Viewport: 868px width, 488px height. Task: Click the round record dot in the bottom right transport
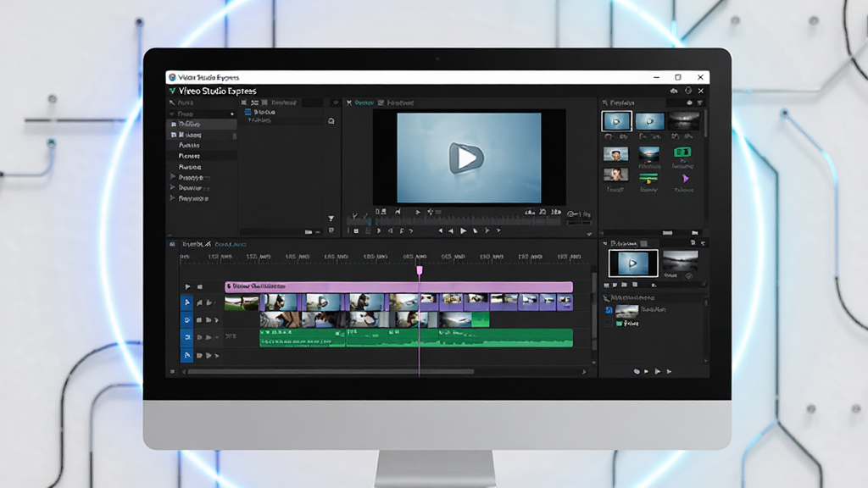pos(637,371)
